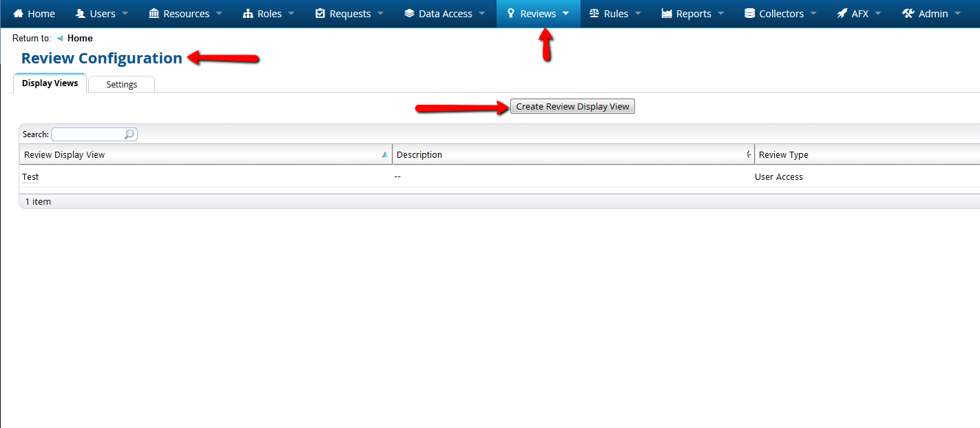Click the Requests clipboard icon
The width and height of the screenshot is (980, 428).
tap(320, 14)
